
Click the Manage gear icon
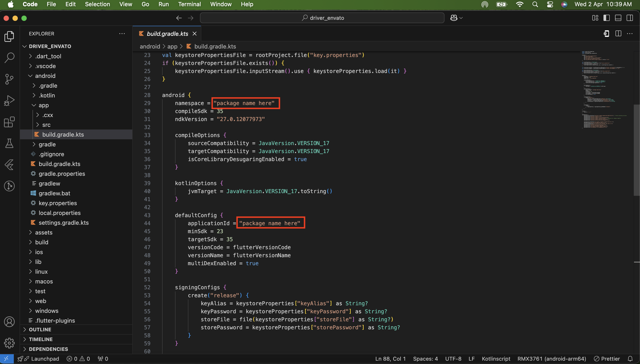pos(10,343)
